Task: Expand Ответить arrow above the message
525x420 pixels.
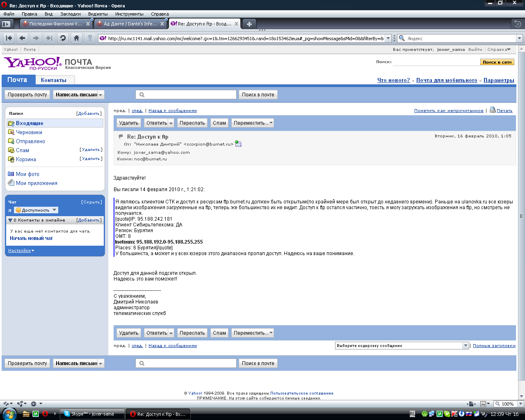Action: pyautogui.click(x=171, y=123)
